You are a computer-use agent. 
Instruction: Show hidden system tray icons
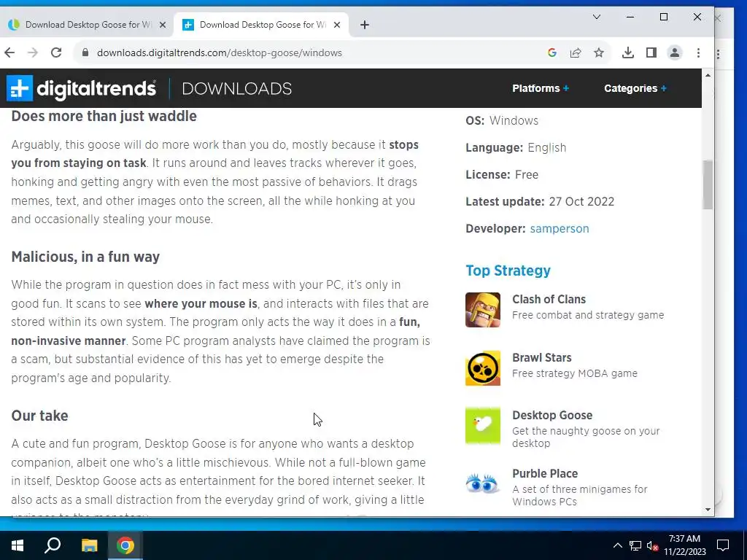[x=617, y=545]
